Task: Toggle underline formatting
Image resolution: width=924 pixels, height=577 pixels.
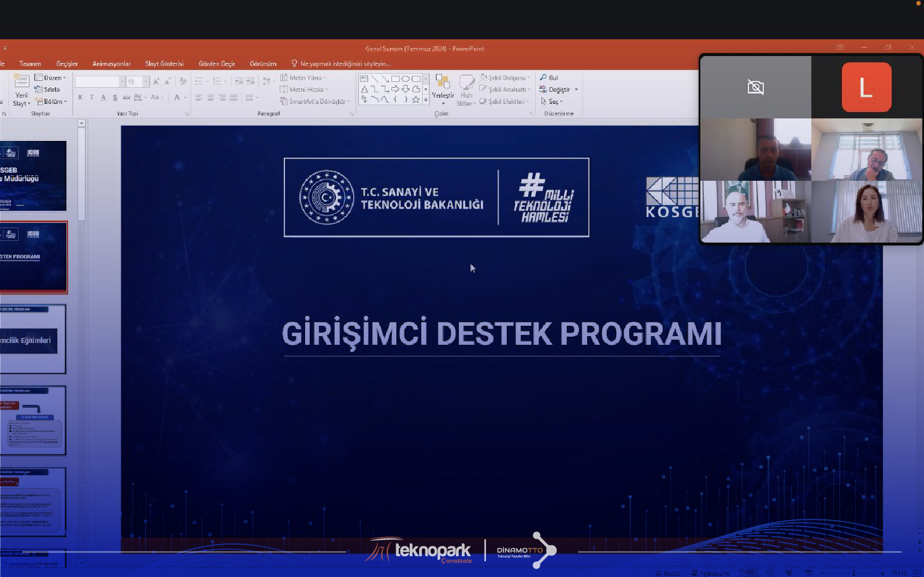Action: click(103, 98)
